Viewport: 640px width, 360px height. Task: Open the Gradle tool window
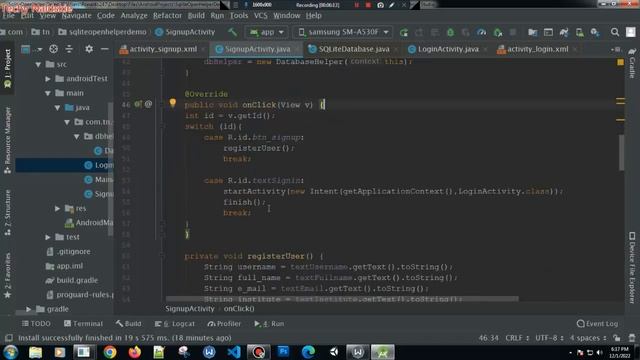632,63
